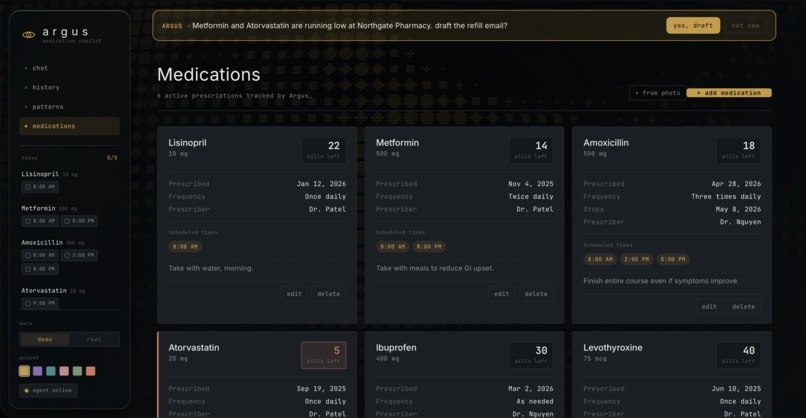Choose the teal accent color
The image size is (806, 418).
(51, 371)
